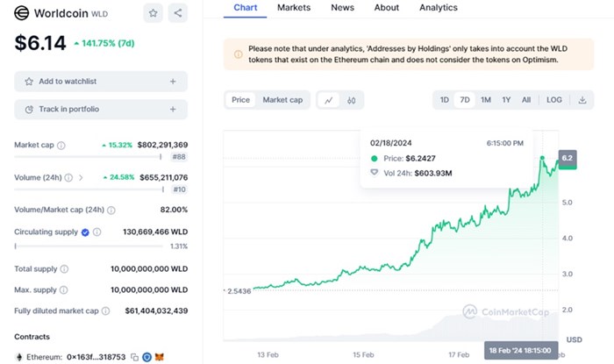Click the share icon beside Worldcoin
614x364 pixels.
point(178,13)
